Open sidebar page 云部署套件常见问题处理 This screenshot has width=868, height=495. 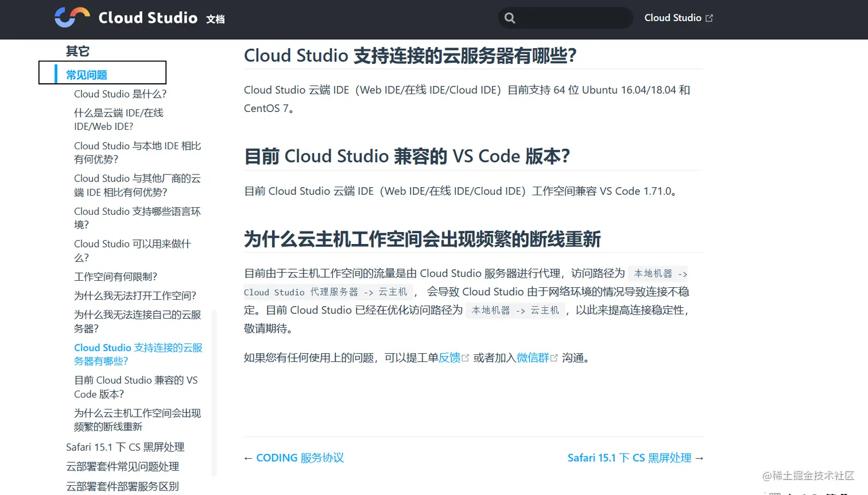(122, 467)
